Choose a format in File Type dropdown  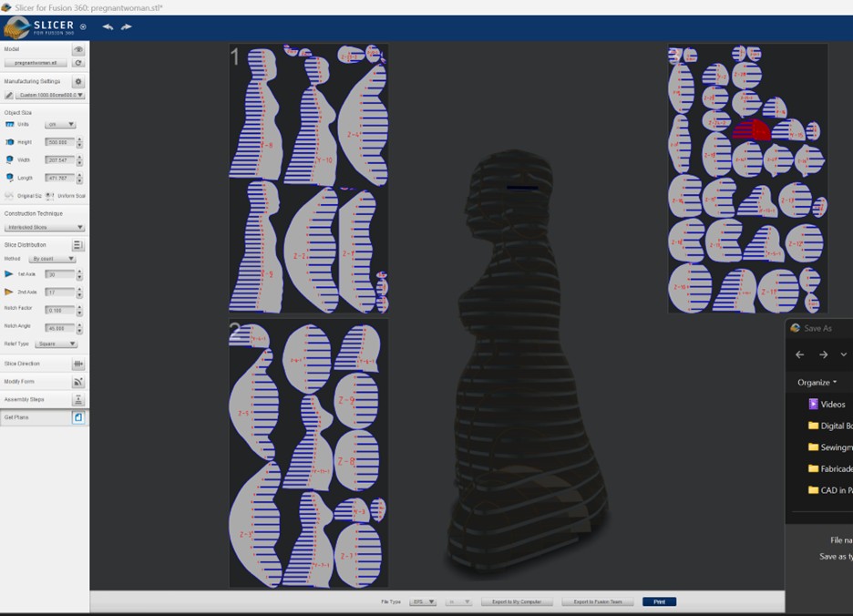(x=421, y=601)
